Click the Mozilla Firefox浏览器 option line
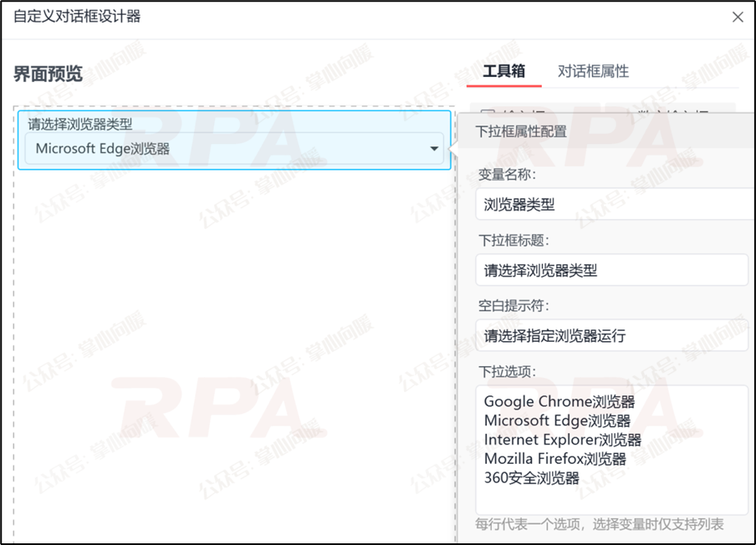Screen dimensions: 756x545 (x=555, y=458)
